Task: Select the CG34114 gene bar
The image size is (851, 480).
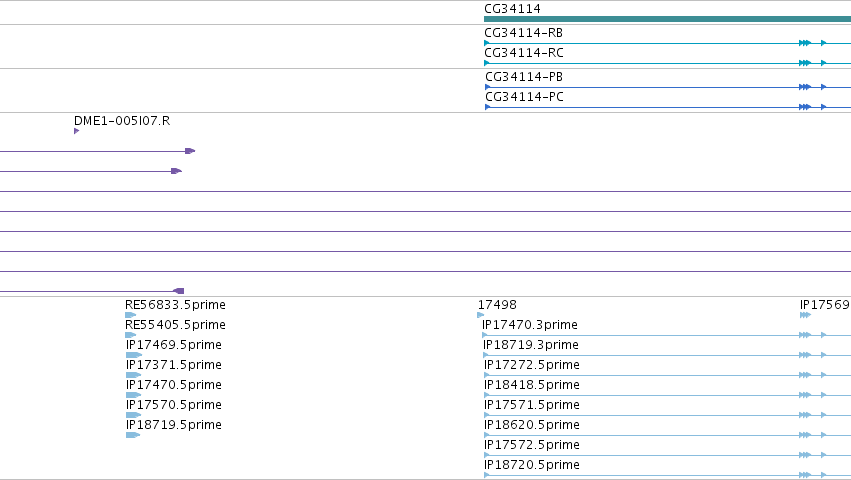Action: (x=668, y=19)
